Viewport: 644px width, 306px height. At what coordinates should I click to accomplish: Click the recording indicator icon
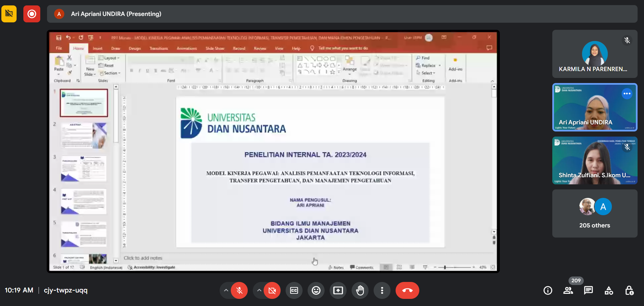tap(32, 14)
